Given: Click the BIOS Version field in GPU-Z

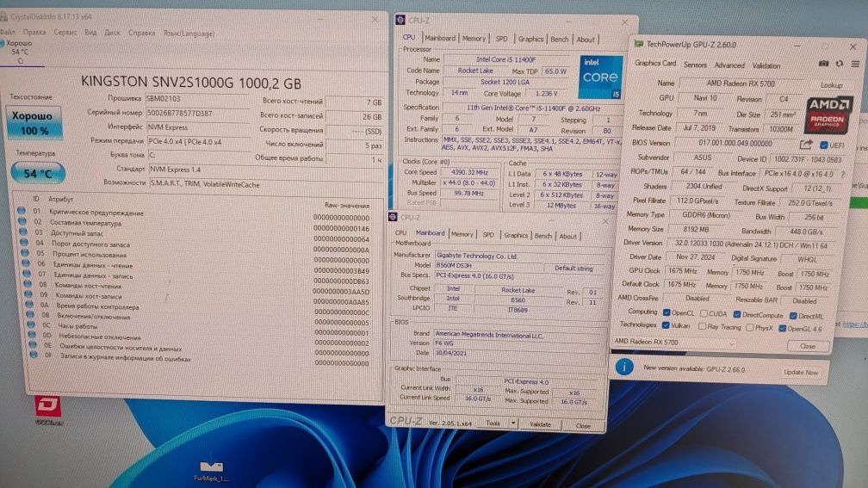Looking at the screenshot, I should pyautogui.click(x=741, y=143).
